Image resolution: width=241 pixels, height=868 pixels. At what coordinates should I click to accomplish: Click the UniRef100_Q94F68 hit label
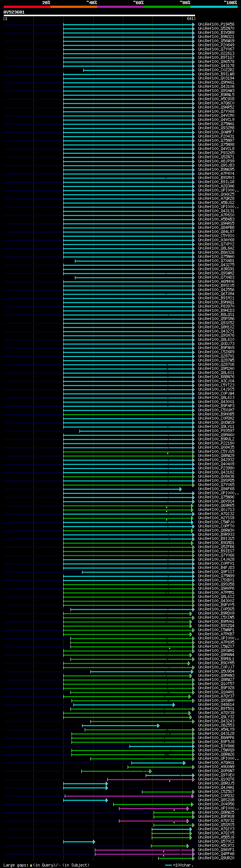(x=216, y=489)
